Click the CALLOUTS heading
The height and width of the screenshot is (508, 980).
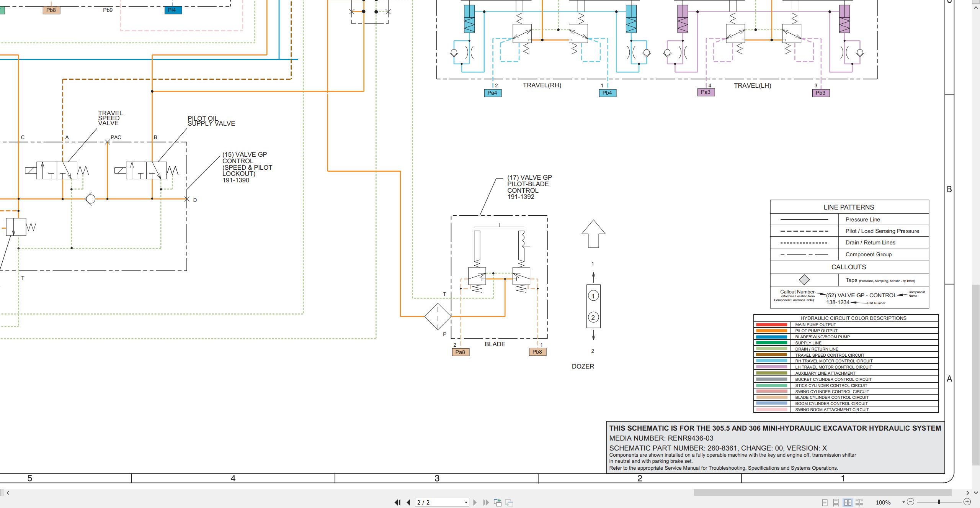tap(848, 267)
